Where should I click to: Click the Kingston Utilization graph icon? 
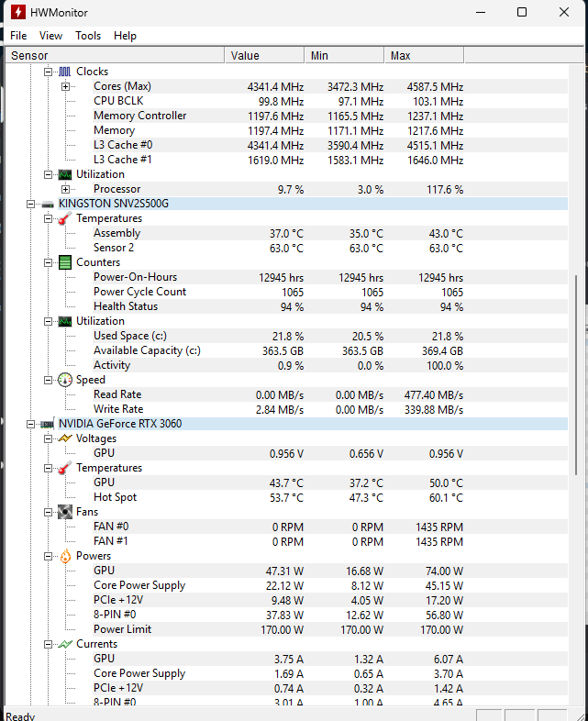65,321
